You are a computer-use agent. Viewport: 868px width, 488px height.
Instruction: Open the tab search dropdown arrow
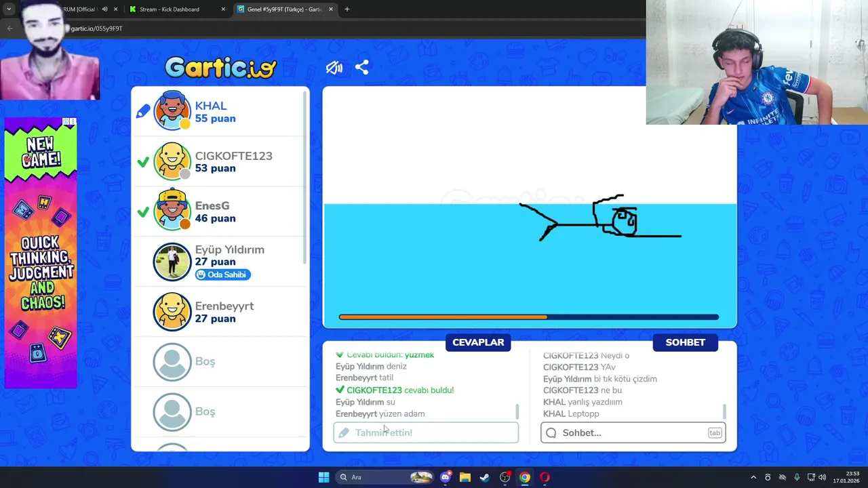click(9, 9)
